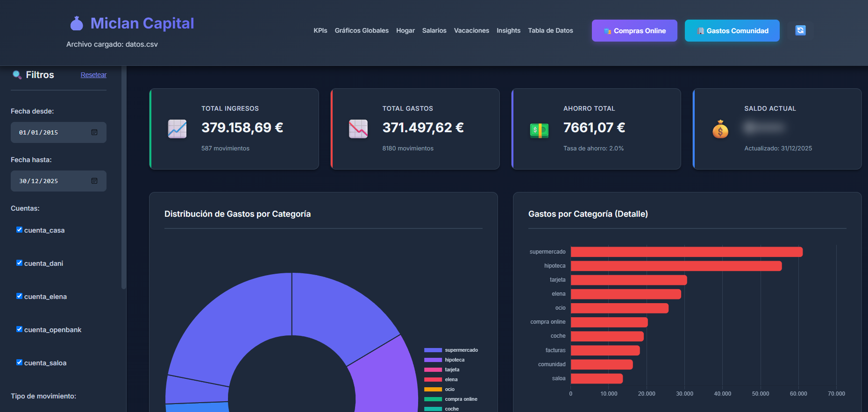Click the ocio bar in the detail chart
868x412 pixels.
click(619, 308)
